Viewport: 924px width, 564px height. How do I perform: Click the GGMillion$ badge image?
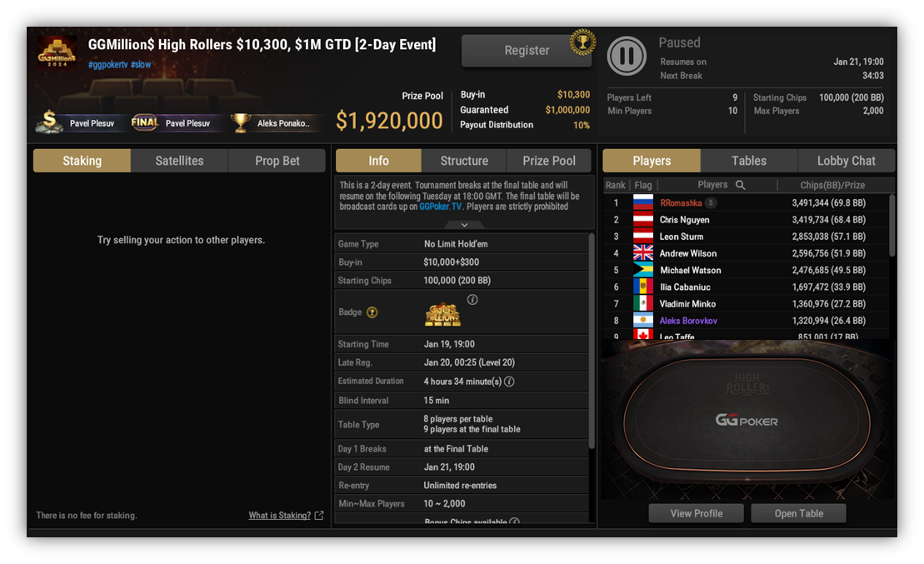(442, 315)
